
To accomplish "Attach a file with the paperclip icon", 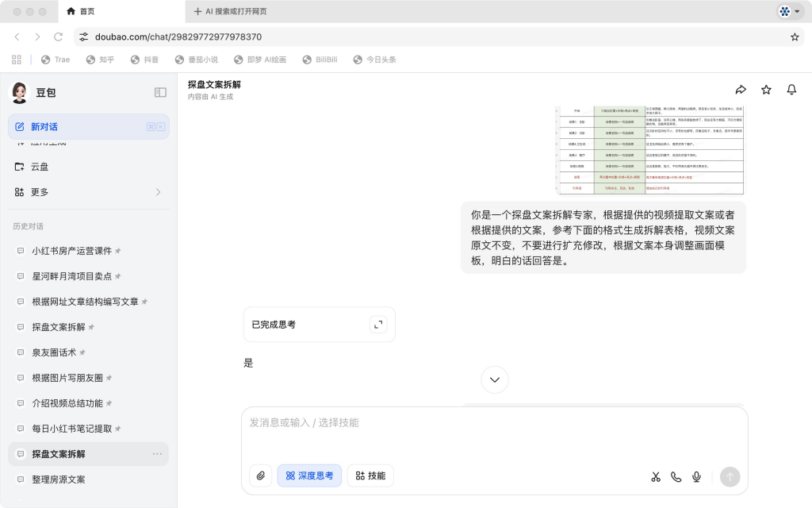I will click(x=260, y=475).
